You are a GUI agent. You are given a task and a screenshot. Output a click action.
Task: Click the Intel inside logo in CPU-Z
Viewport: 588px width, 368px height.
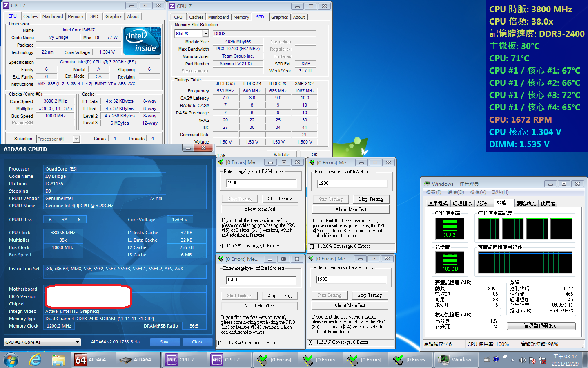point(143,41)
